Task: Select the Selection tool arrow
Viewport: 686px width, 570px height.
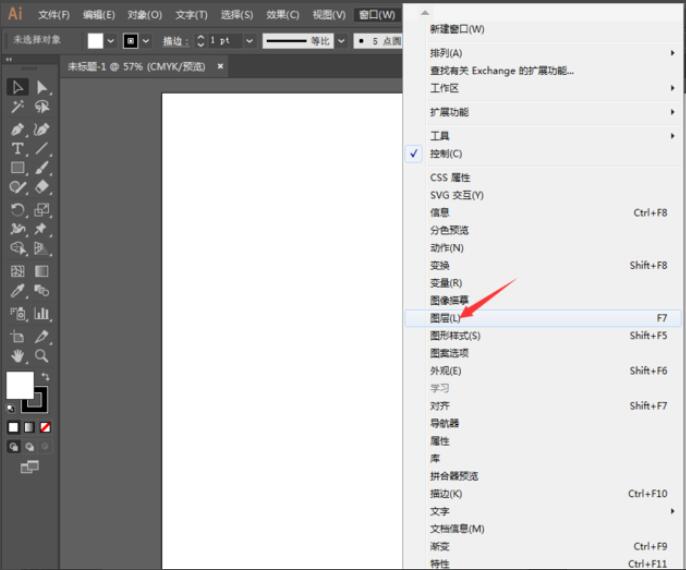Action: click(x=18, y=87)
